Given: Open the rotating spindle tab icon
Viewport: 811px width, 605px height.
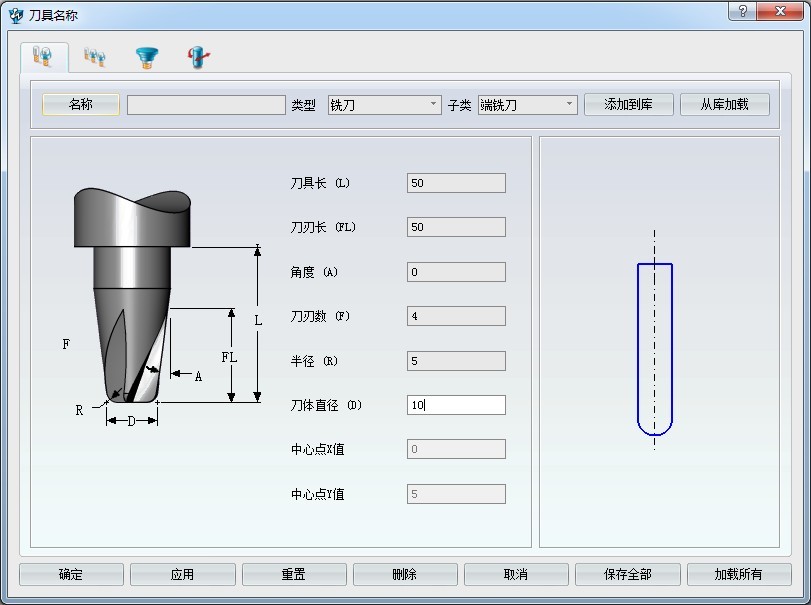Looking at the screenshot, I should point(199,57).
